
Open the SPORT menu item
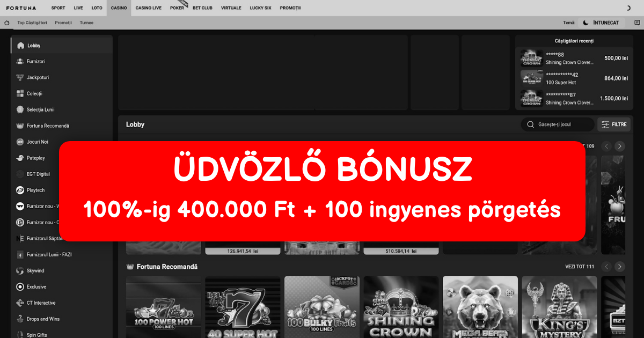(x=58, y=8)
